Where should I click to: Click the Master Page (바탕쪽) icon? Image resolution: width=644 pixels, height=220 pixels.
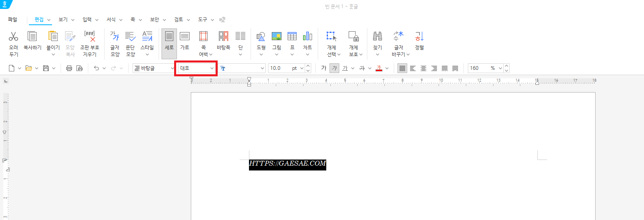click(x=223, y=37)
